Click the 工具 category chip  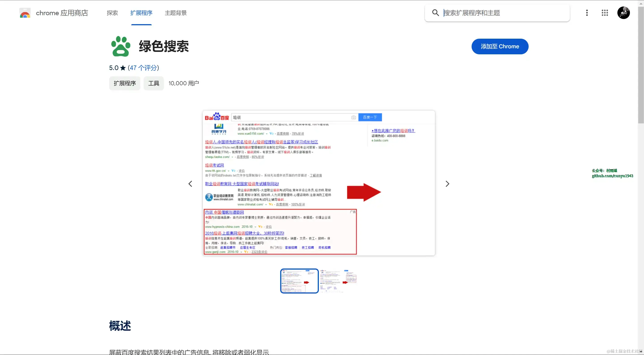pyautogui.click(x=153, y=83)
